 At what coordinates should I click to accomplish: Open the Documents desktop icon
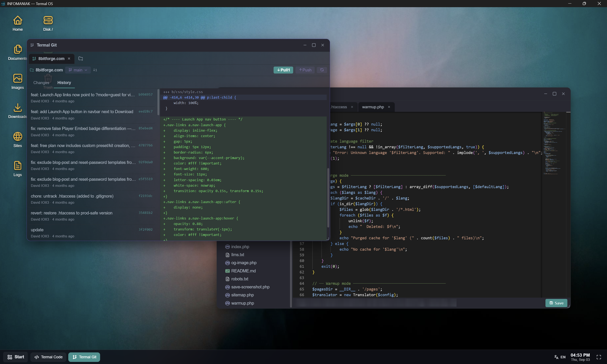17,52
